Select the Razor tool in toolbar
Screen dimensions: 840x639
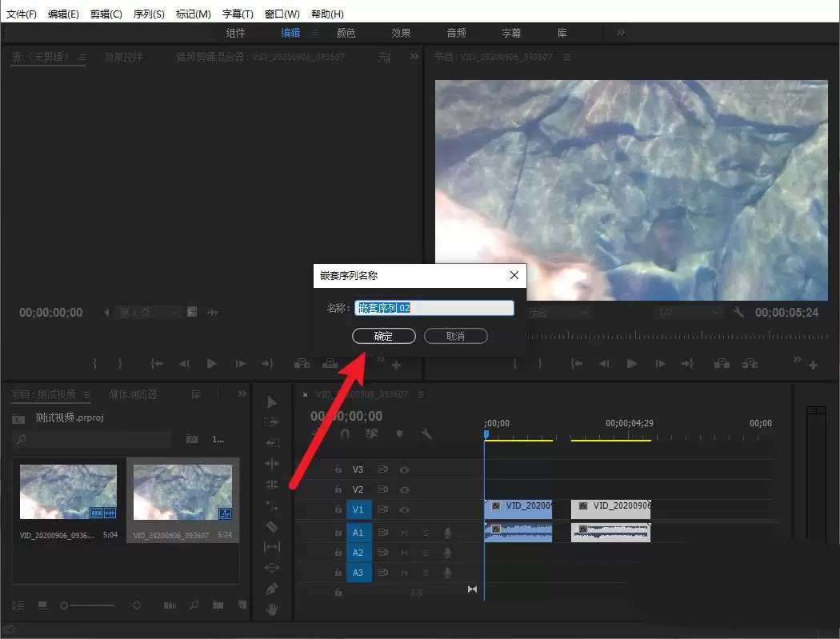[272, 526]
